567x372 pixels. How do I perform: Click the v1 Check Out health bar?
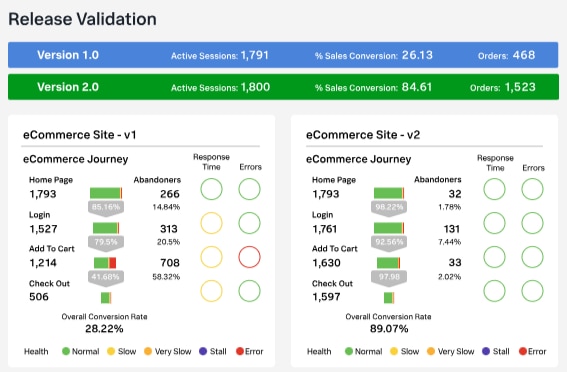[106, 298]
